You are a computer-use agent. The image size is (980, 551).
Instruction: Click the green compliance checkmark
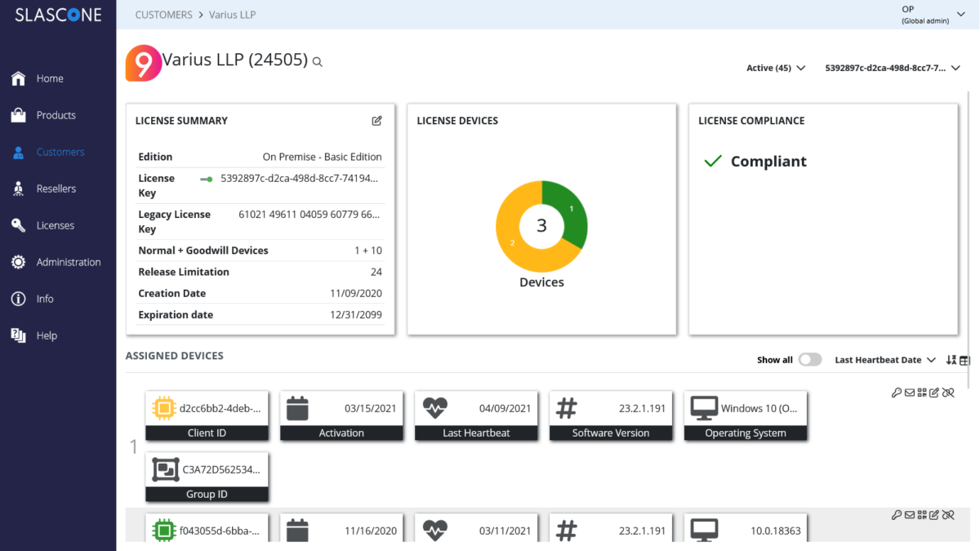[712, 161]
